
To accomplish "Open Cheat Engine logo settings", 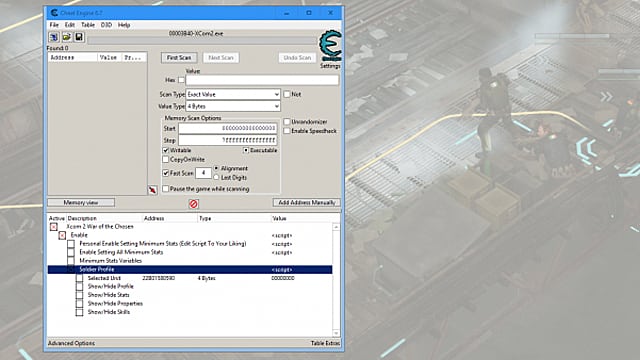I will (x=330, y=46).
